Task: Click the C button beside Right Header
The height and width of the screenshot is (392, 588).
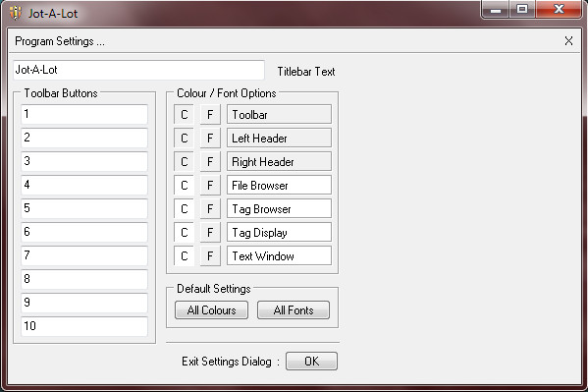Action: pos(184,162)
